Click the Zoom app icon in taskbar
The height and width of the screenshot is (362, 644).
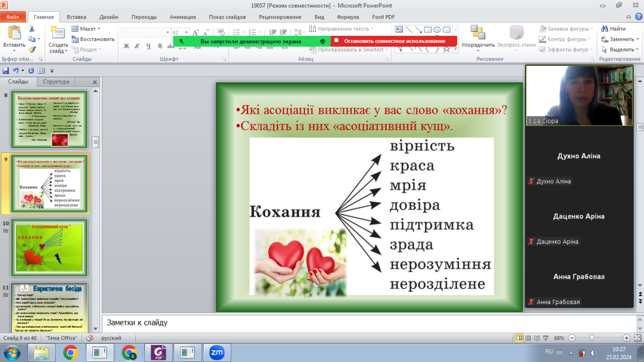[x=217, y=352]
